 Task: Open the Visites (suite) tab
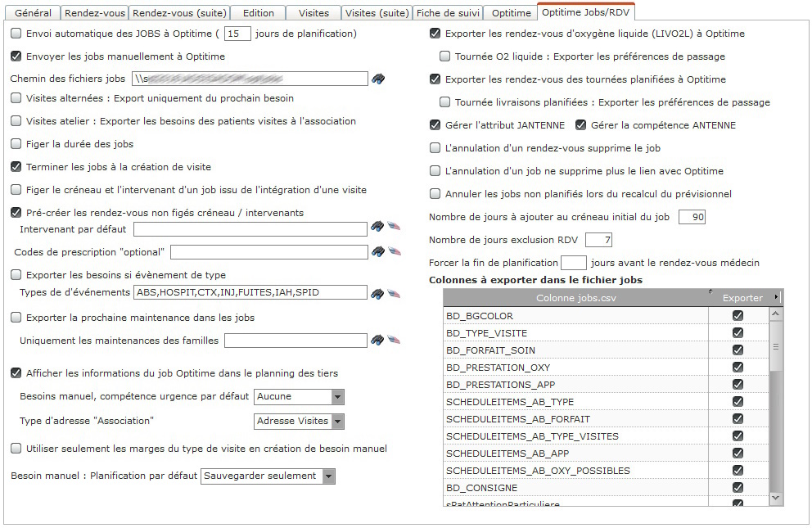[x=377, y=13]
